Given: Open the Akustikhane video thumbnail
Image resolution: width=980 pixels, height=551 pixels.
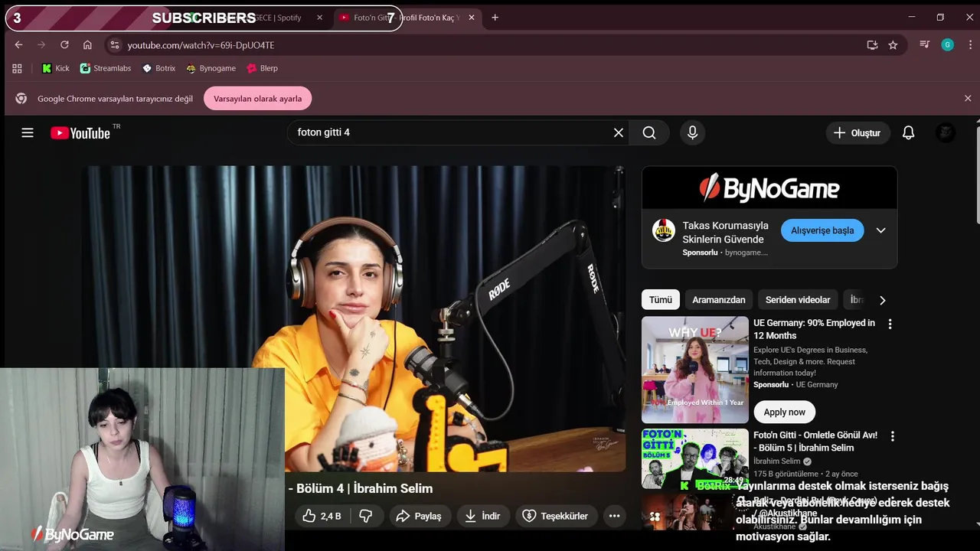Looking at the screenshot, I should (695, 512).
